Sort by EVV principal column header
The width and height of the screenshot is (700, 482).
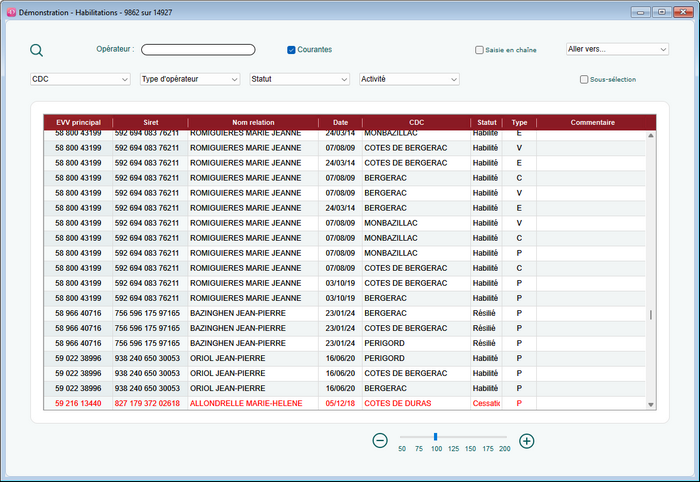click(78, 122)
